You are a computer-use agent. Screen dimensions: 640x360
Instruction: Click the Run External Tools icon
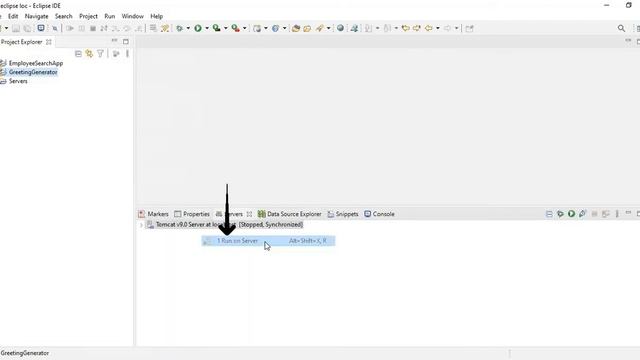tap(236, 28)
